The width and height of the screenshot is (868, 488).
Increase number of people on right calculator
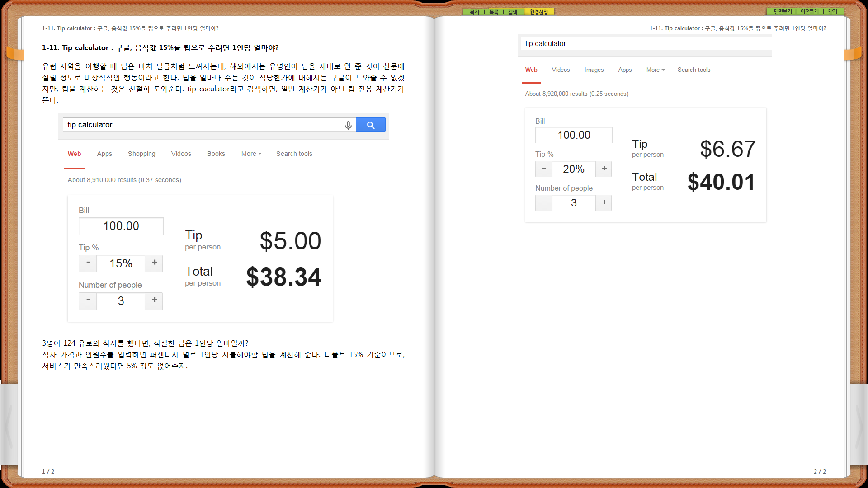coord(604,203)
